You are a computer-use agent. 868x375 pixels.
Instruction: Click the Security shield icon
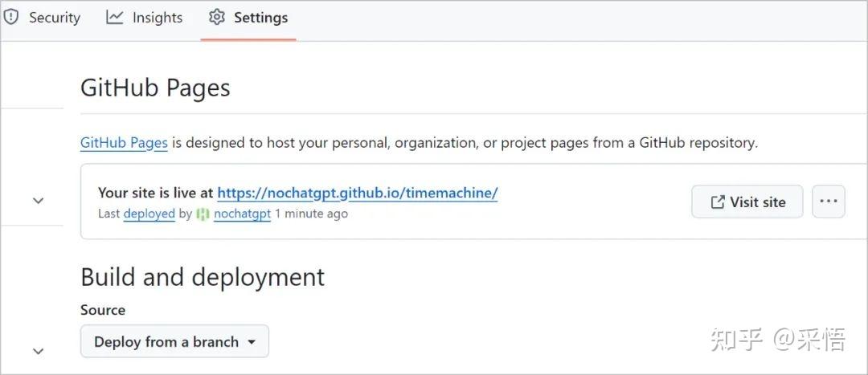pos(11,17)
